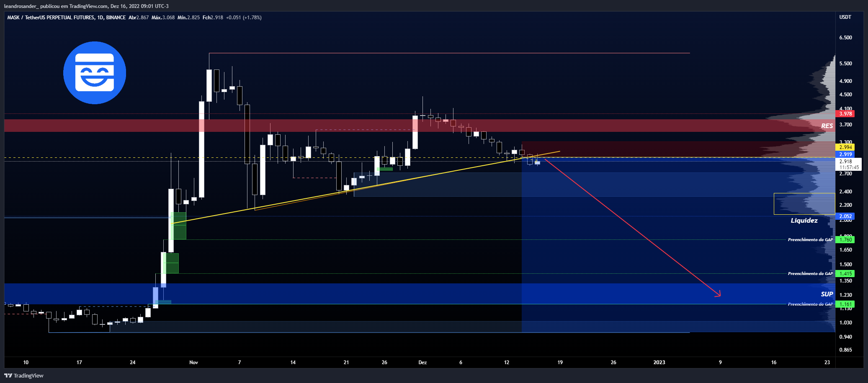Click the yellow Liquidez rectangle on volume profile
This screenshot has width=868, height=383.
(804, 204)
